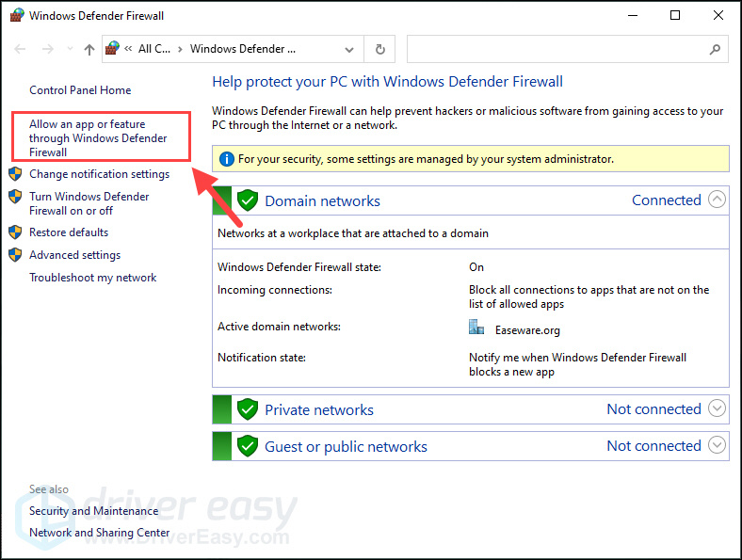Click the green shield beside Private networks
742x560 pixels.
(248, 409)
